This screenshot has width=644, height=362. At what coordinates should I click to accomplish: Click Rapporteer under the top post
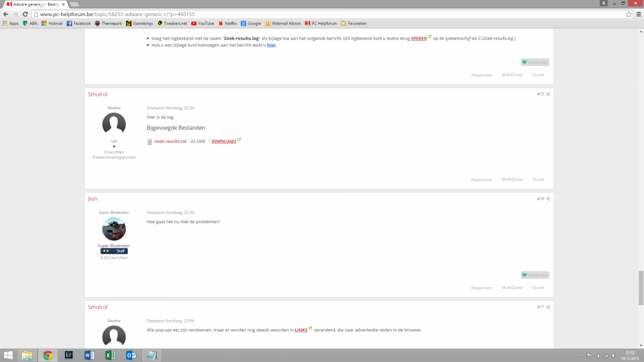click(x=481, y=75)
